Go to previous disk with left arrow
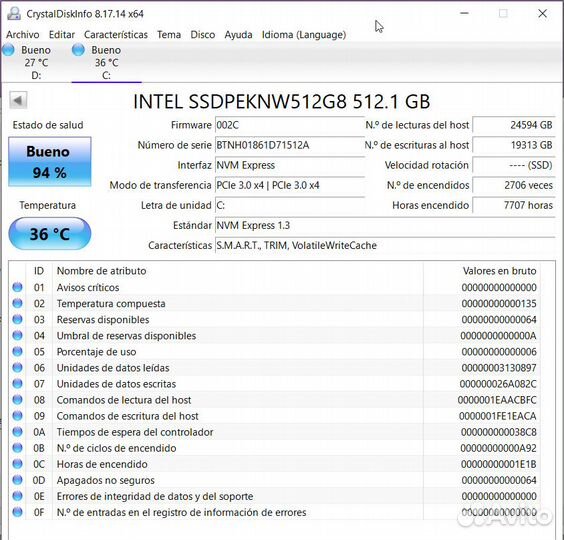 pyautogui.click(x=18, y=100)
